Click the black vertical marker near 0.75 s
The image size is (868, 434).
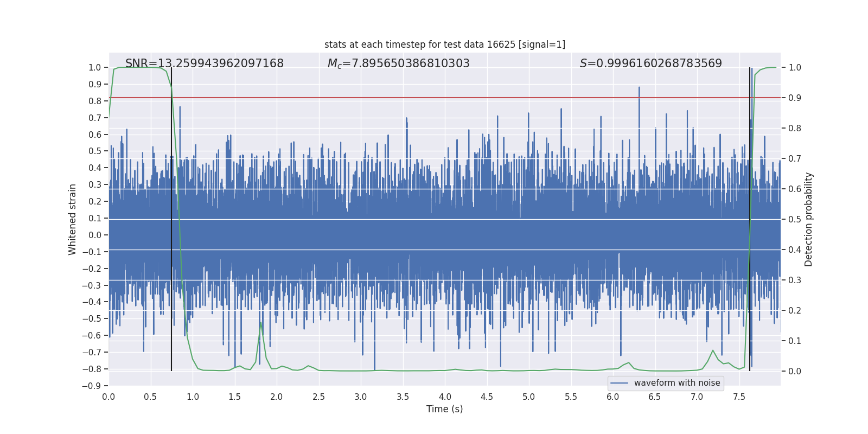click(171, 217)
